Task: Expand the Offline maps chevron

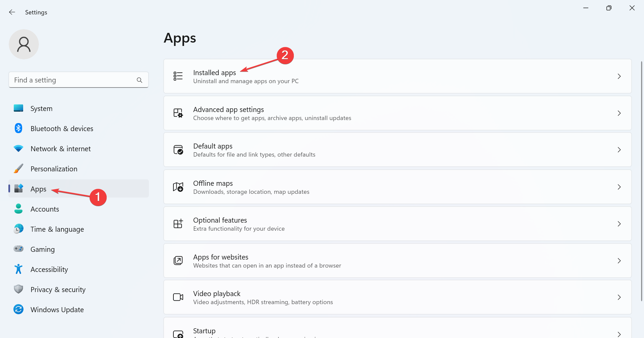Action: [619, 187]
